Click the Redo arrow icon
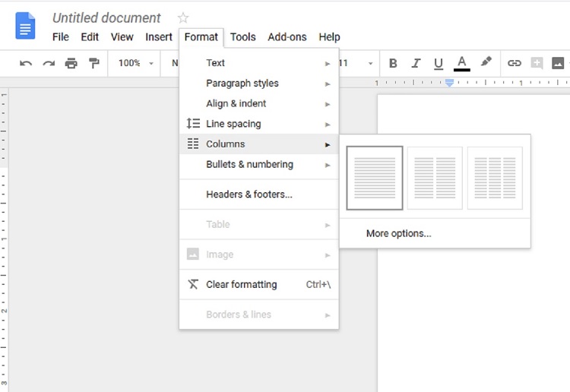This screenshot has height=392, width=570. (49, 63)
